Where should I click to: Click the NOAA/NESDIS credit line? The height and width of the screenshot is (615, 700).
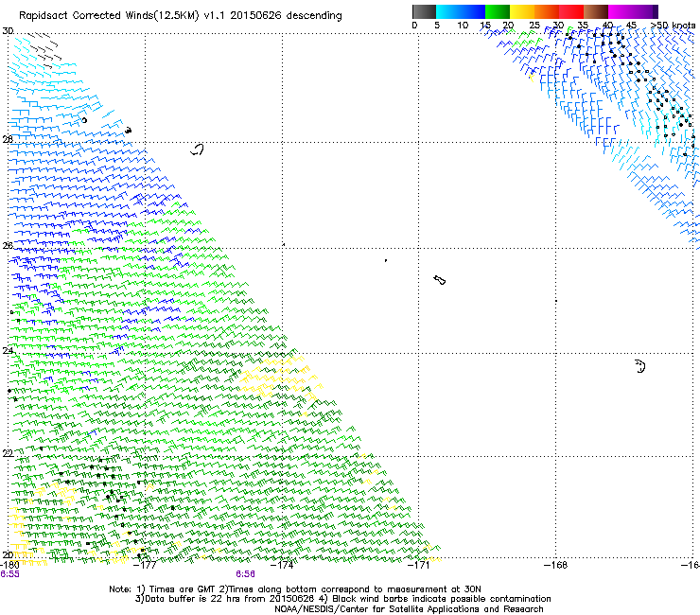click(409, 609)
